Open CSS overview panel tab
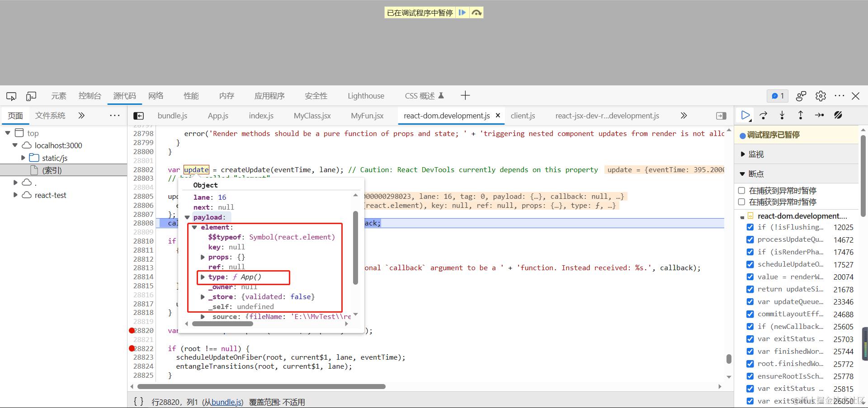 pos(424,96)
